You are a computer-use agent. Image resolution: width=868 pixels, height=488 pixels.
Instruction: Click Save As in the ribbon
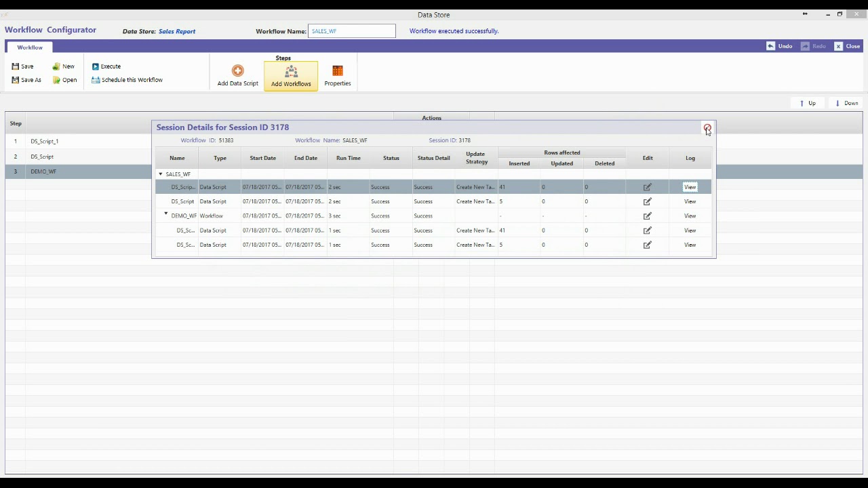coord(26,80)
